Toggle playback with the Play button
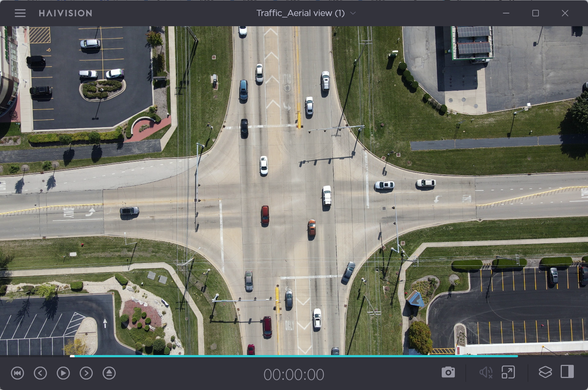The image size is (588, 390). coord(63,373)
